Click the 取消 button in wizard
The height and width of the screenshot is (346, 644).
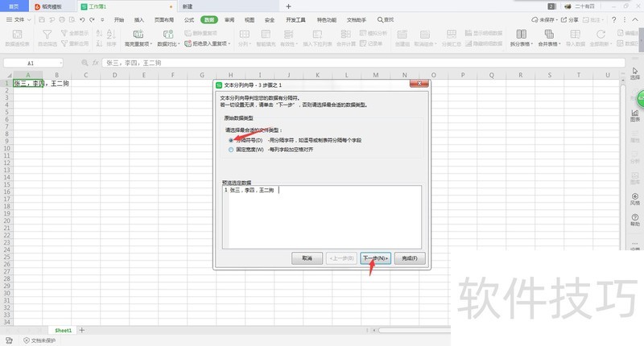click(307, 258)
